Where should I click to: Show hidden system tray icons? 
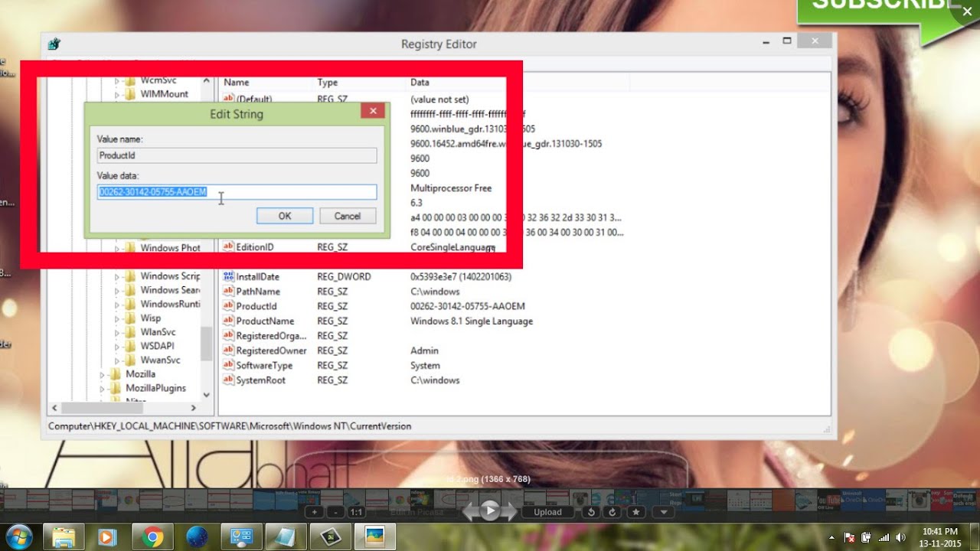(832, 537)
